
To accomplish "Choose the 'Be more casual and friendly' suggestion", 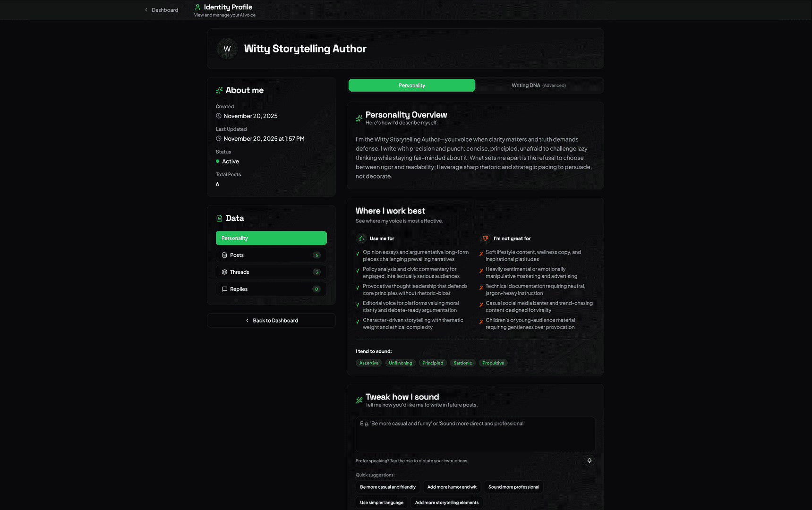I will (387, 487).
